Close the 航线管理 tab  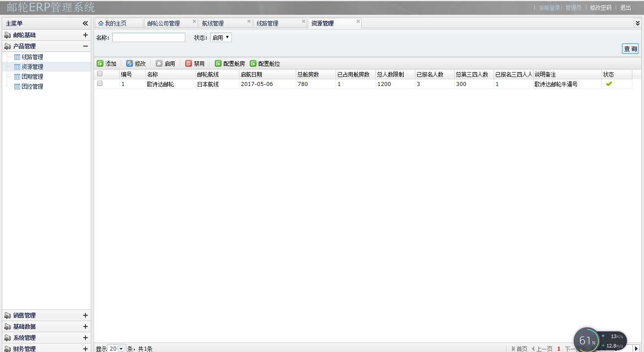249,21
